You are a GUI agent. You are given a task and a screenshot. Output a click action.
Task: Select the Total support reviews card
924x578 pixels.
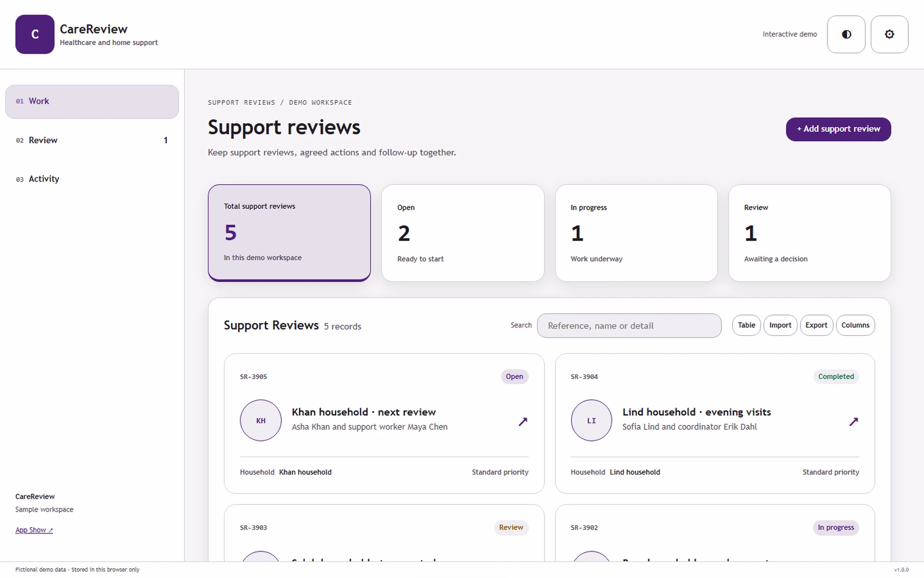point(289,233)
